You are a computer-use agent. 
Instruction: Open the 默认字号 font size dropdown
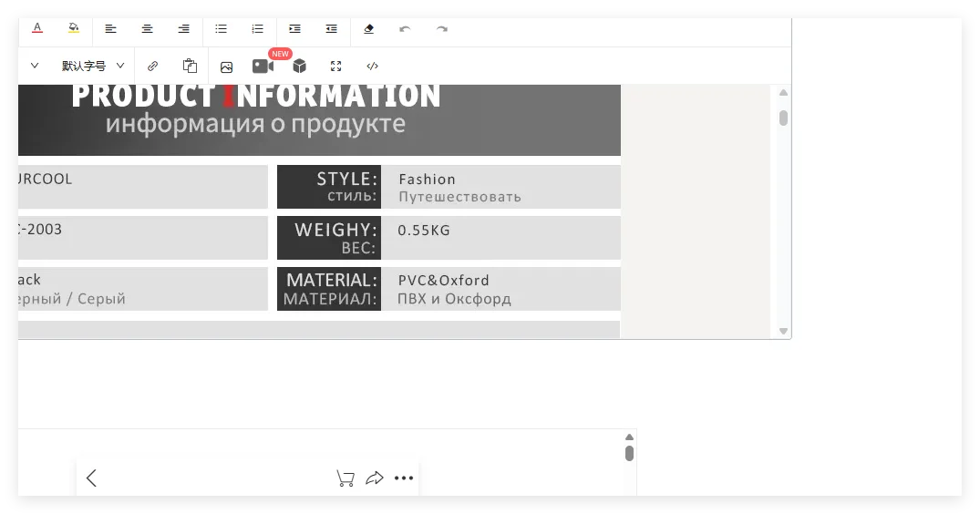[x=92, y=66]
